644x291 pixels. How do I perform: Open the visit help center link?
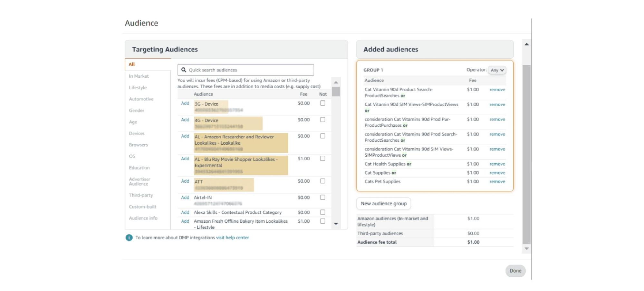[231, 238]
